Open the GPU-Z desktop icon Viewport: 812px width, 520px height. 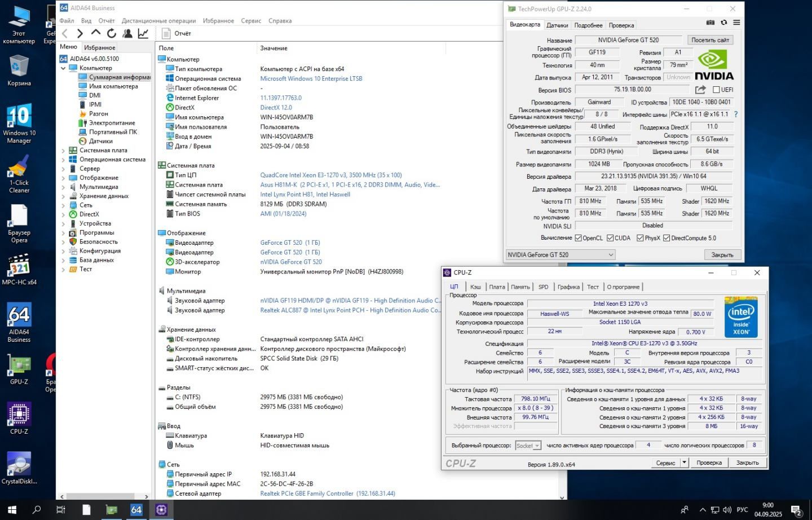pos(19,369)
